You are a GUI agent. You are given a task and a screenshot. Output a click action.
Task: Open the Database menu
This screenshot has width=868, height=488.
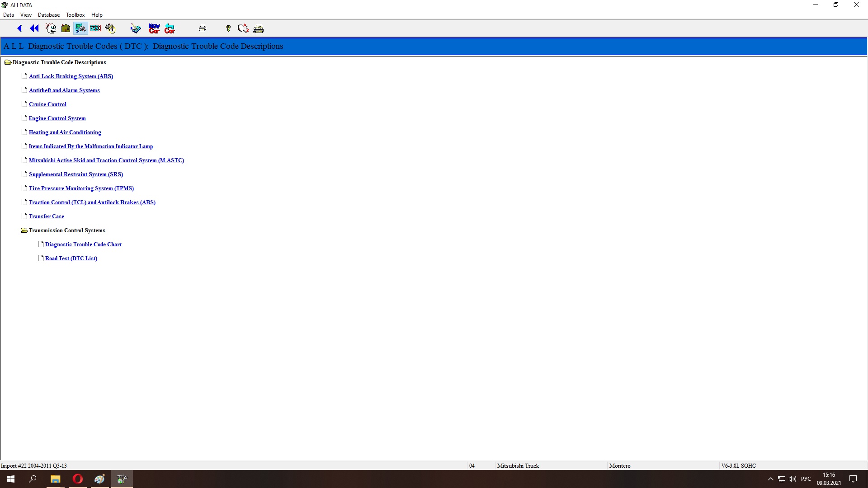(49, 15)
